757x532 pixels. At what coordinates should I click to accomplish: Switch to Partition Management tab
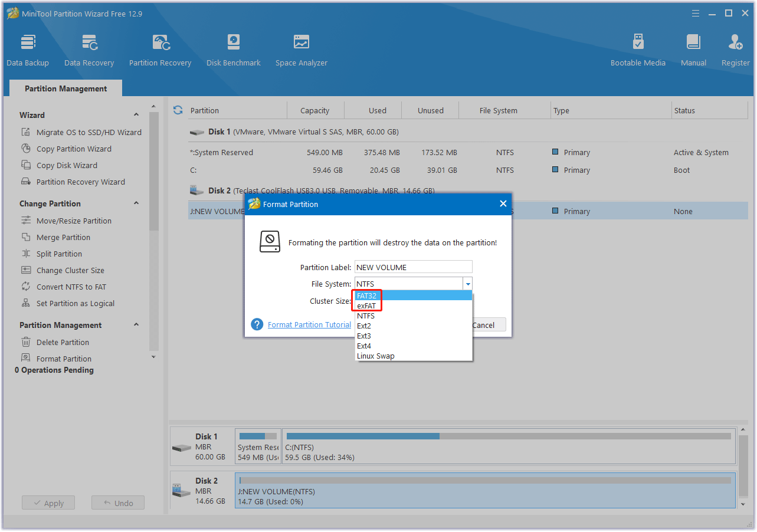coord(65,88)
